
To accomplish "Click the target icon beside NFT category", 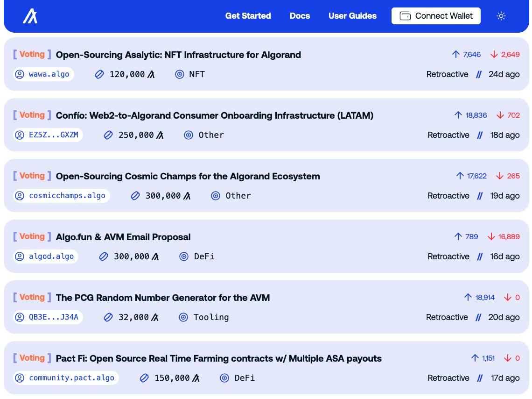I will pyautogui.click(x=180, y=74).
